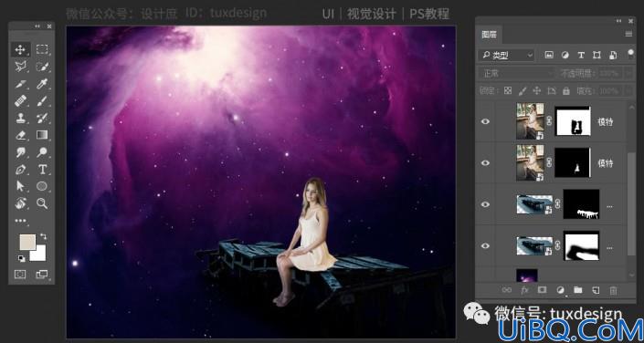
Task: Collapse the Layers panel with double arrows
Action: coord(619,20)
